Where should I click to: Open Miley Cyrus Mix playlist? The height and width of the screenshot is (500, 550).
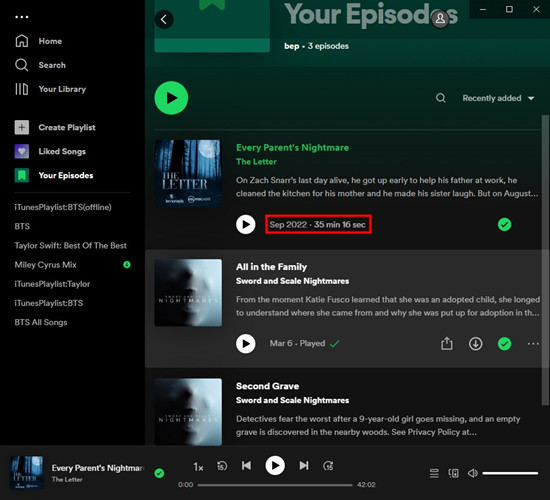(46, 265)
